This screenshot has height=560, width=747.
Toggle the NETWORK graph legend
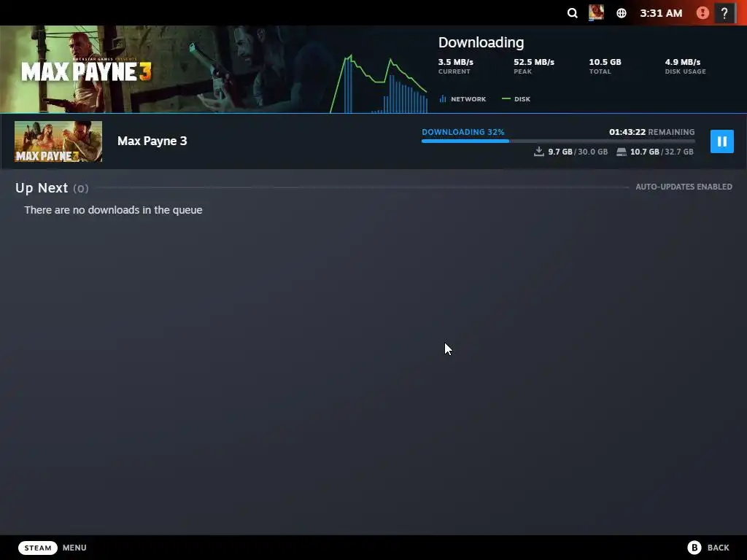click(462, 99)
